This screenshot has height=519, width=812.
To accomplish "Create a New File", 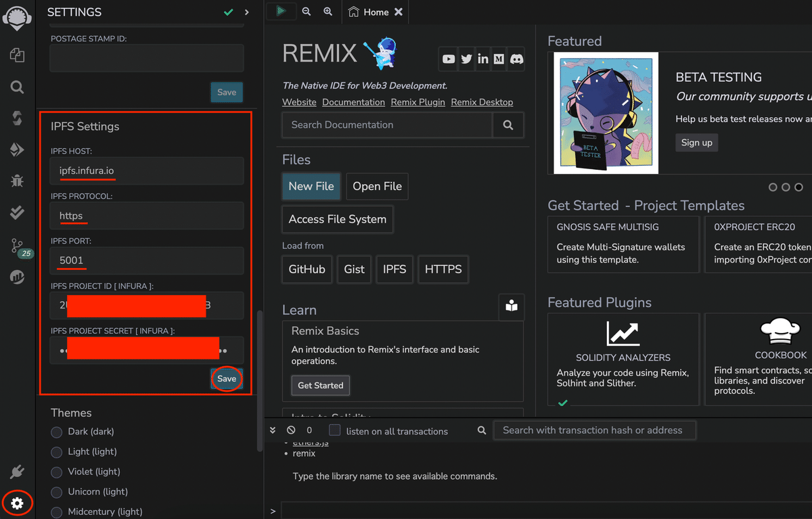I will click(311, 186).
